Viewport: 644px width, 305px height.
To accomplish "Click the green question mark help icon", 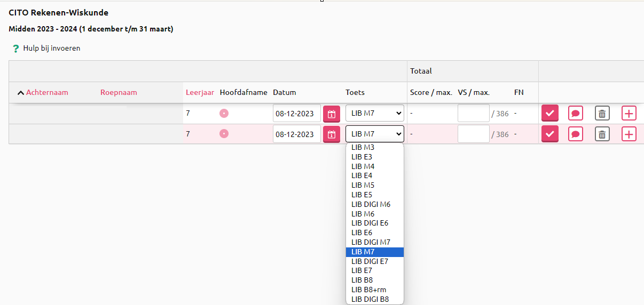I will click(15, 49).
